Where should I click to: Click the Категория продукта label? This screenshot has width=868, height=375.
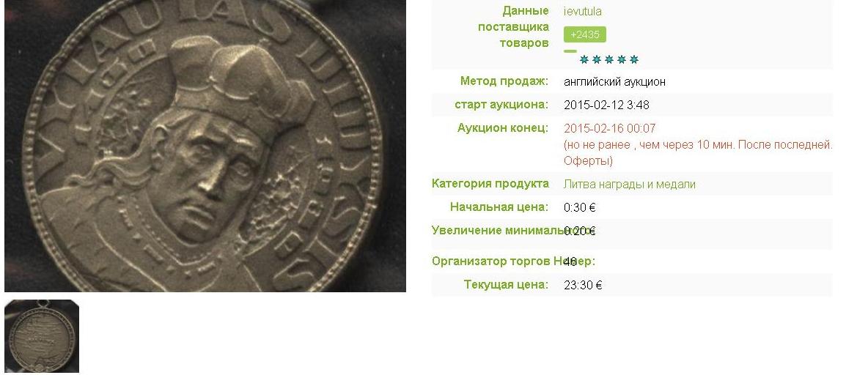click(x=490, y=184)
